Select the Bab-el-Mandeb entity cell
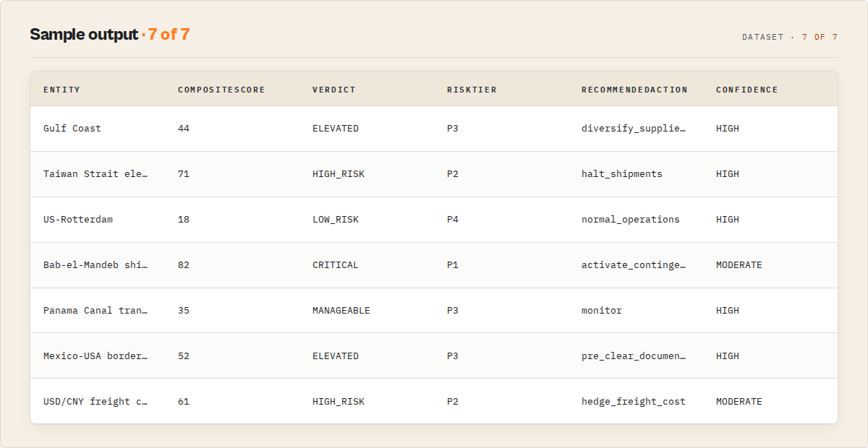Image resolution: width=868 pixels, height=448 pixels. (95, 265)
